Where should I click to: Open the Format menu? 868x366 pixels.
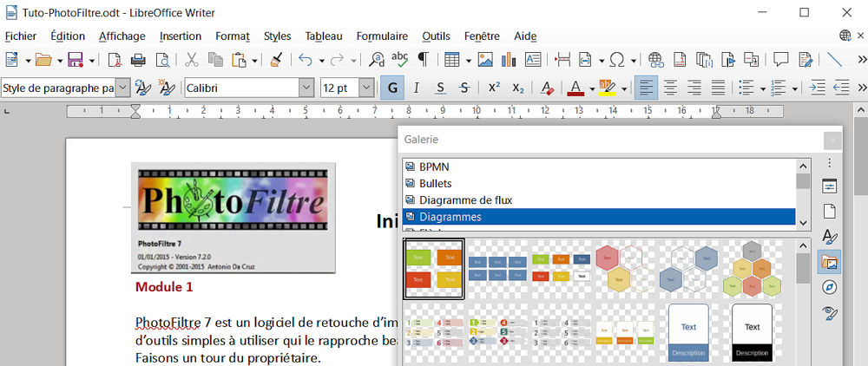pyautogui.click(x=233, y=36)
